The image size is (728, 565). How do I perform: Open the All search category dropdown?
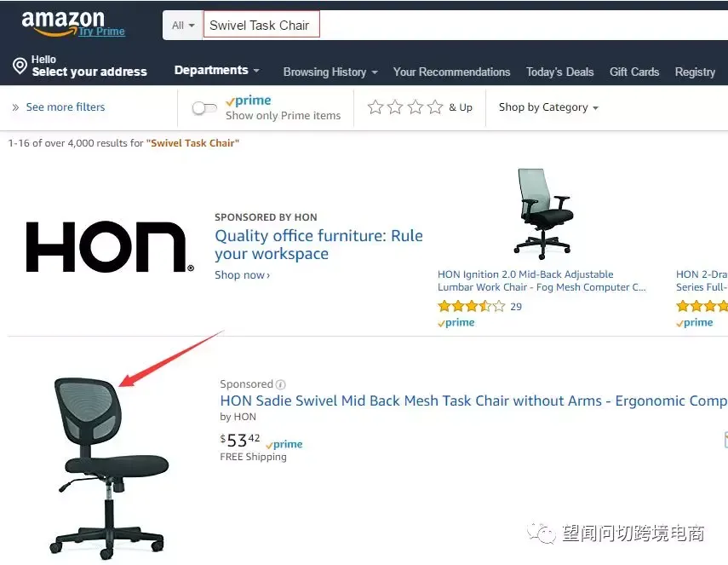[182, 25]
